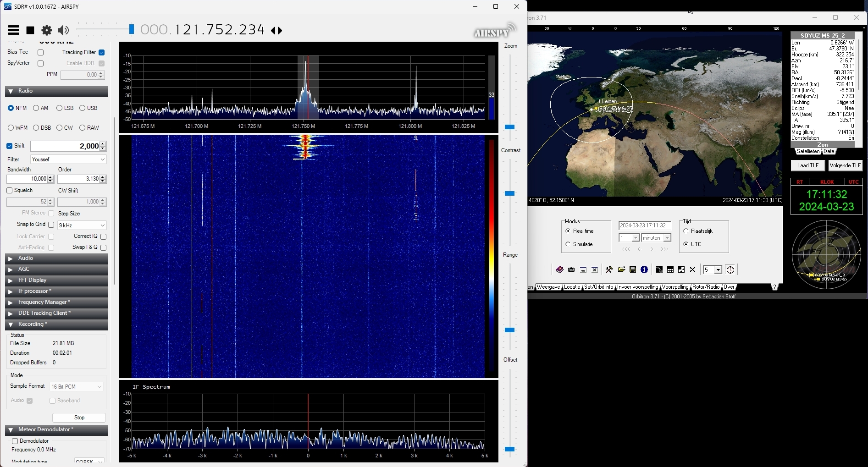Click the Orbitron horizontal-arrows panel layout icon
The height and width of the screenshot is (467, 868).
pyautogui.click(x=670, y=269)
